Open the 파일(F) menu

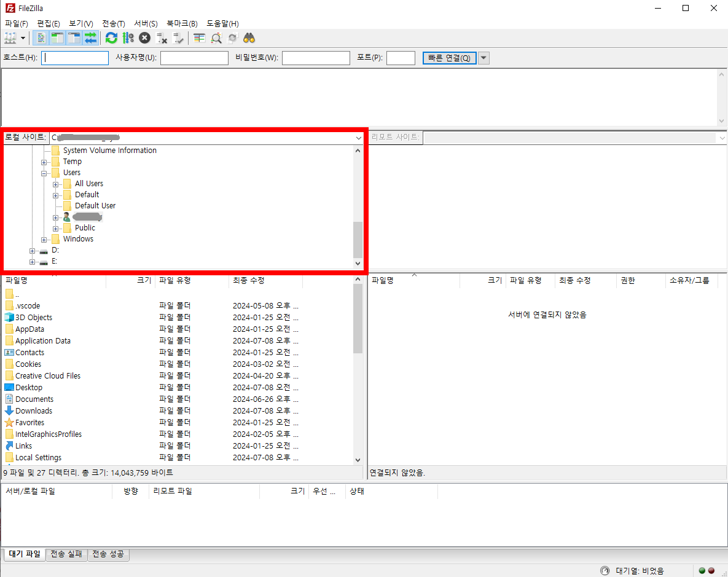[16, 23]
